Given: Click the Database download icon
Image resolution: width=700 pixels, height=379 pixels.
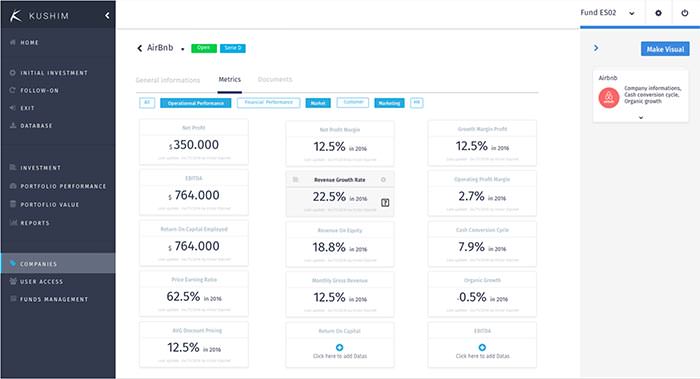Looking at the screenshot, I should coord(12,125).
